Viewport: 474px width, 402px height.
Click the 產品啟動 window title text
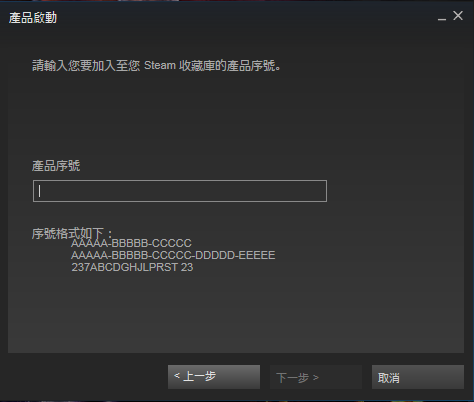[x=33, y=18]
